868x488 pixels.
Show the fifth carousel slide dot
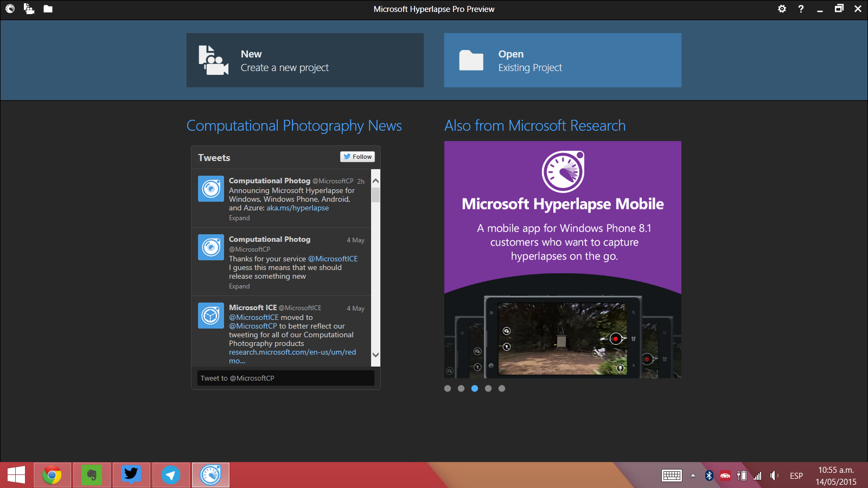click(x=502, y=388)
